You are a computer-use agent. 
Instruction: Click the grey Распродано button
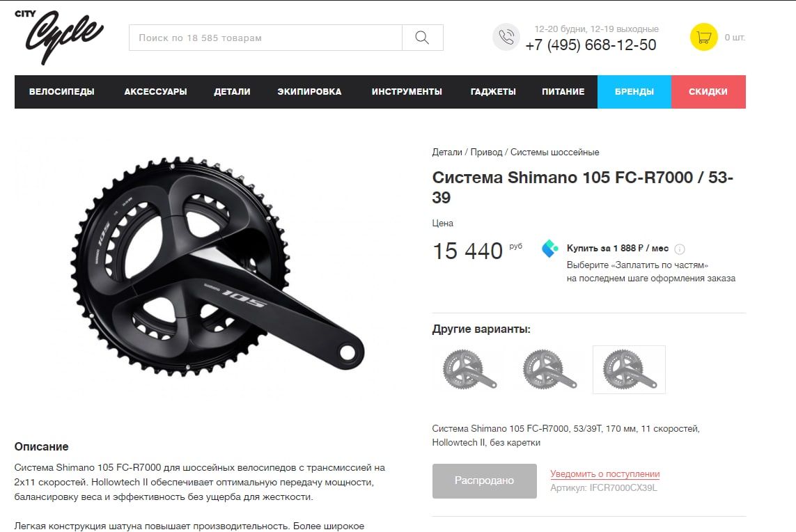(x=484, y=480)
